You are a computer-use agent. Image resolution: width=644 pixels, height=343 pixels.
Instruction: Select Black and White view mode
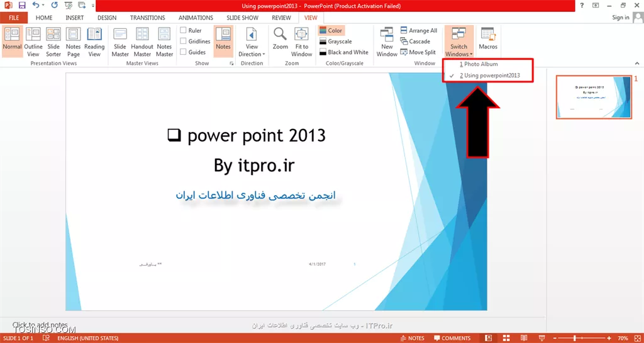[344, 52]
